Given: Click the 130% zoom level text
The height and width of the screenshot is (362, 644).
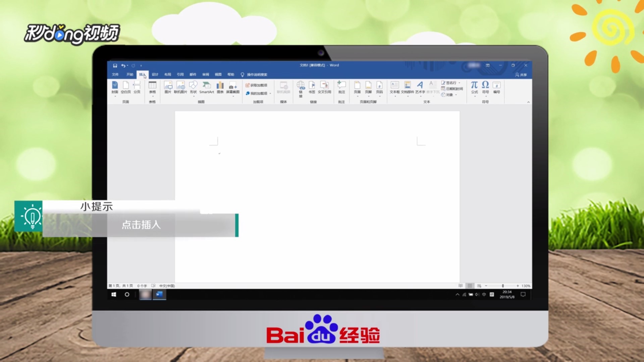Looking at the screenshot, I should point(526,286).
